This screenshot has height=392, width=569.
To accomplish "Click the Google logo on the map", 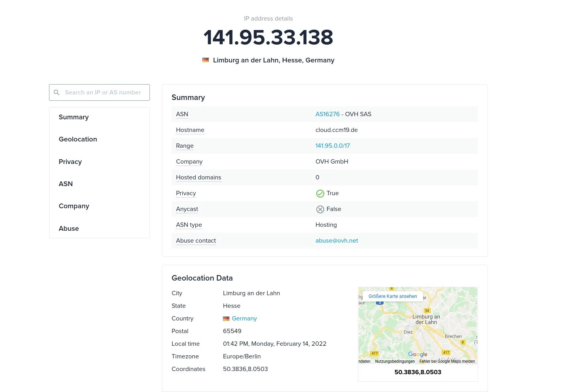I will pyautogui.click(x=418, y=354).
